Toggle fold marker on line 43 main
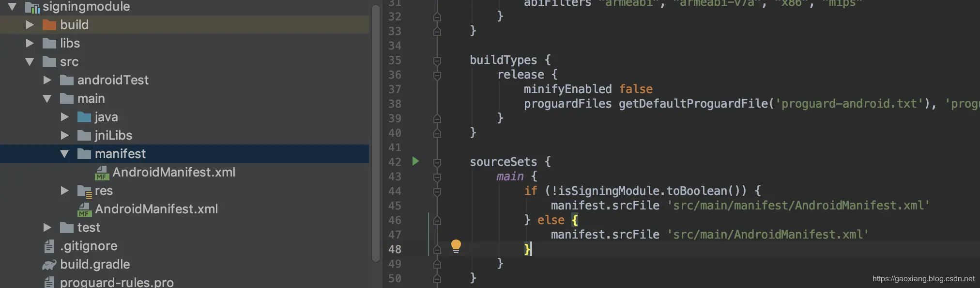The height and width of the screenshot is (288, 980). point(437,177)
